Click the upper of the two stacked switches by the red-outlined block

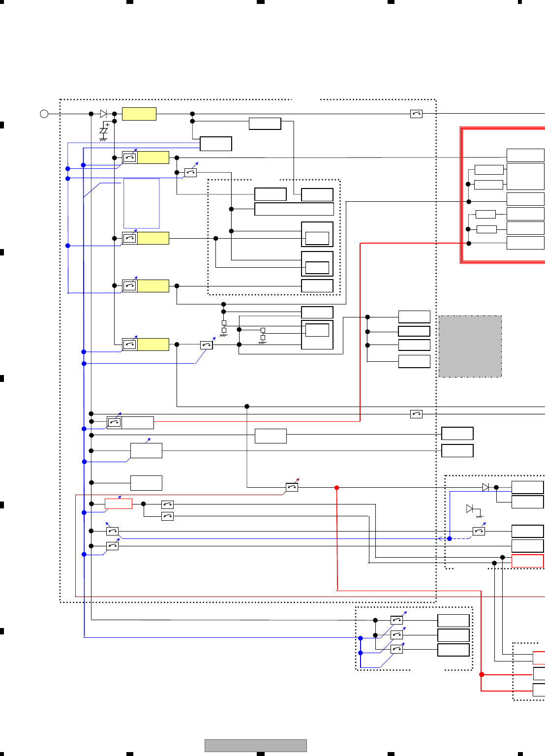[x=167, y=504]
